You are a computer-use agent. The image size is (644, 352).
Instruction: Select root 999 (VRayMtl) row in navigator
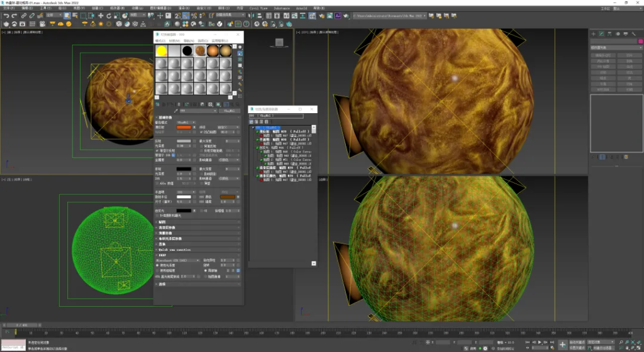click(x=268, y=128)
